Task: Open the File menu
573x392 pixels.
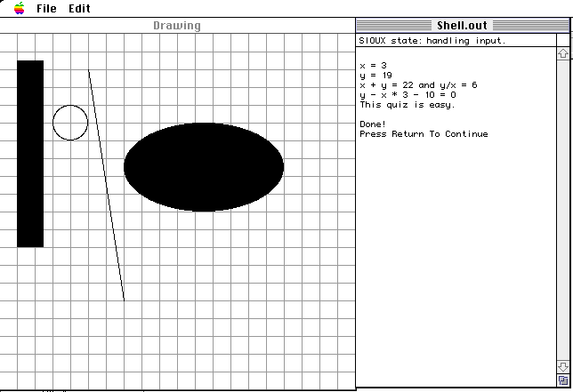Action: 46,9
